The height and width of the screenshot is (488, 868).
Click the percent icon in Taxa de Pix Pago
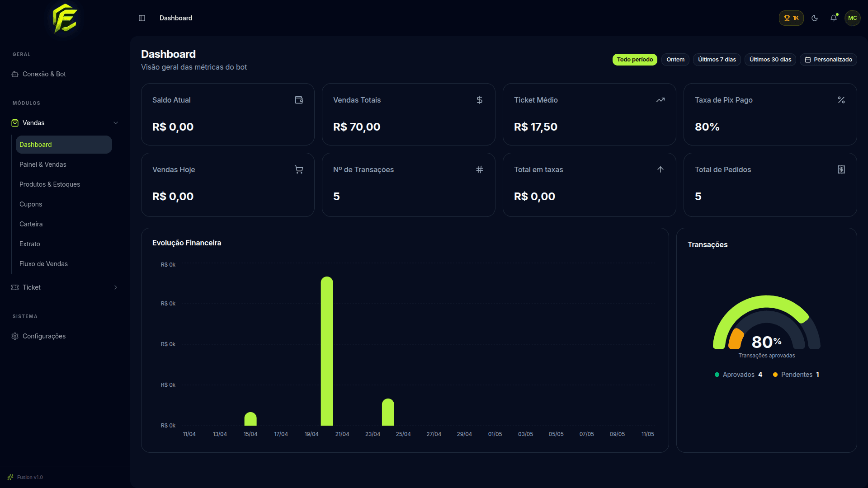pyautogui.click(x=841, y=100)
